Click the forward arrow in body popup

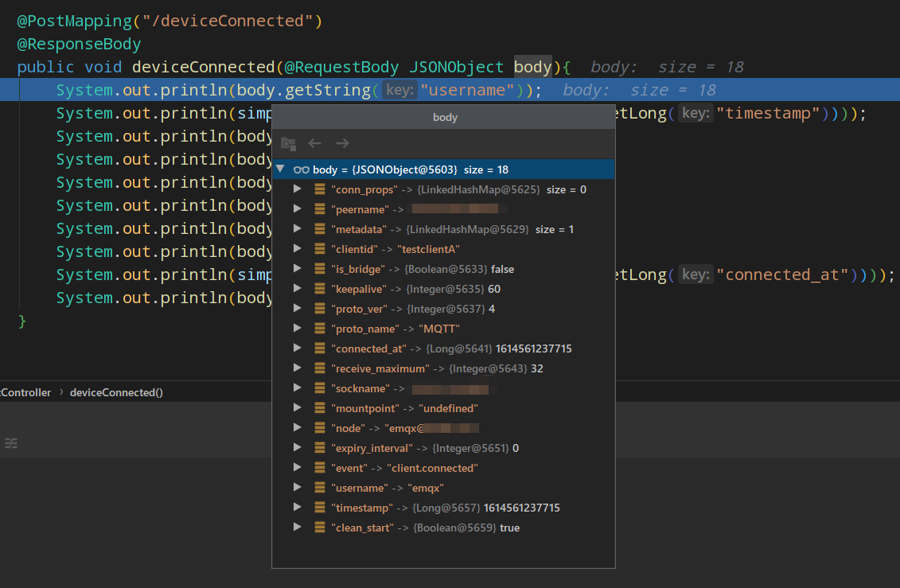point(342,143)
